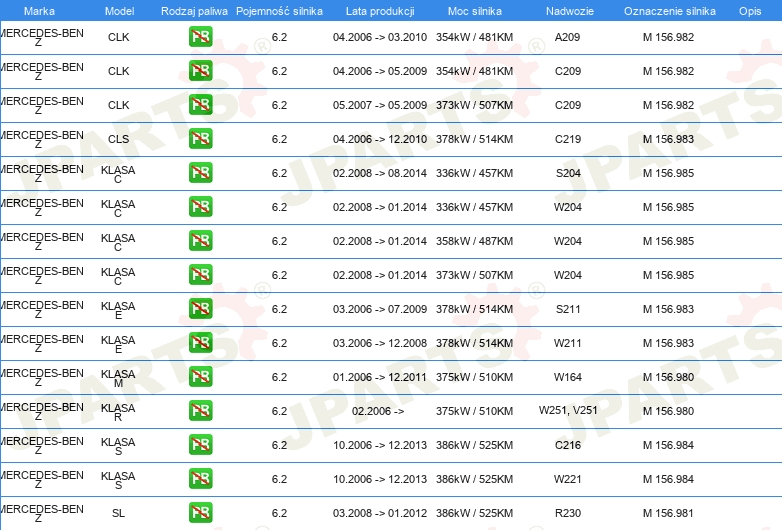Image resolution: width=782 pixels, height=530 pixels.
Task: Click production dates 03.2008 -> 01.2012
Action: [380, 513]
